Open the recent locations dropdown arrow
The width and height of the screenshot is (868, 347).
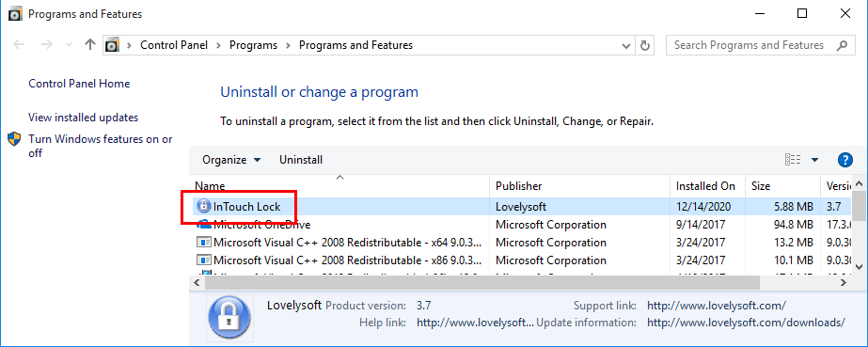click(x=69, y=45)
